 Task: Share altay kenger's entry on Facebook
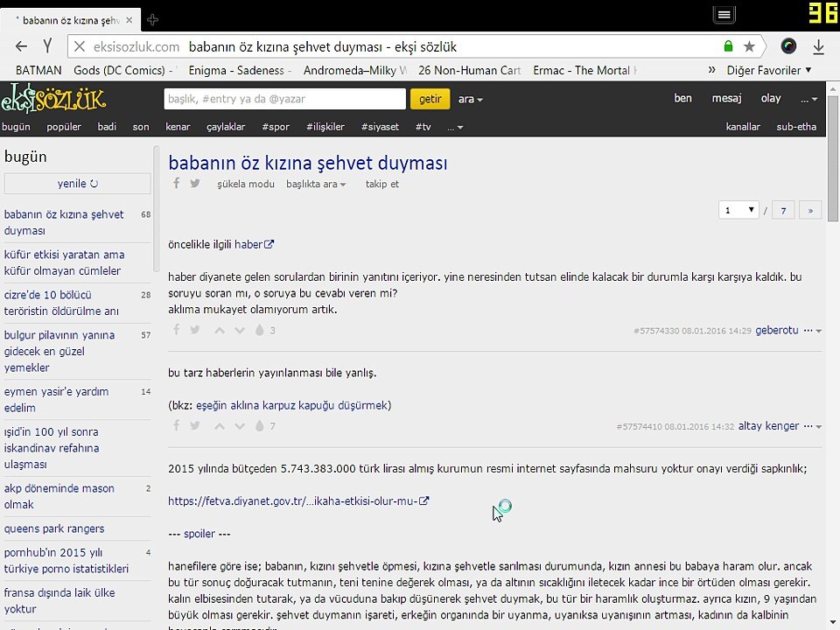(176, 425)
